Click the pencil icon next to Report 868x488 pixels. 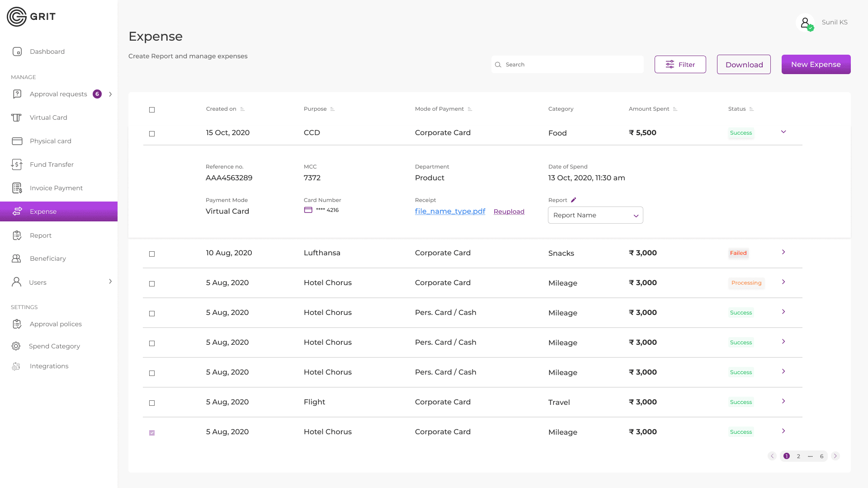point(573,200)
